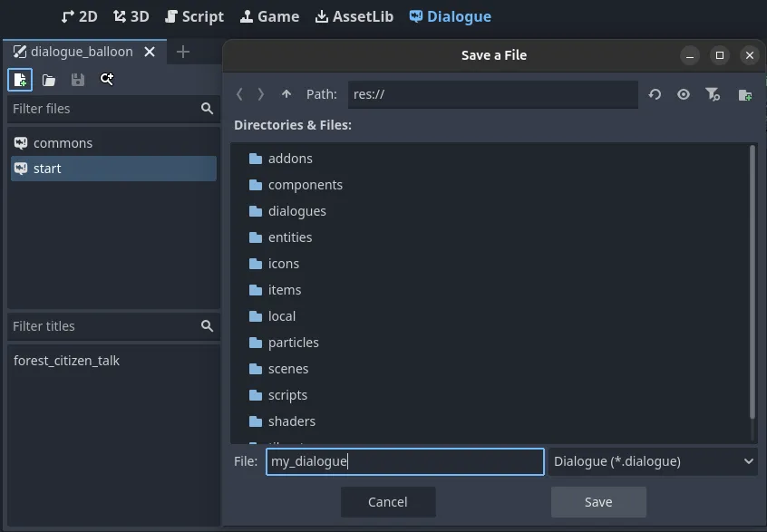Edit the File name input field
Viewport: 767px width, 532px height.
(x=404, y=461)
